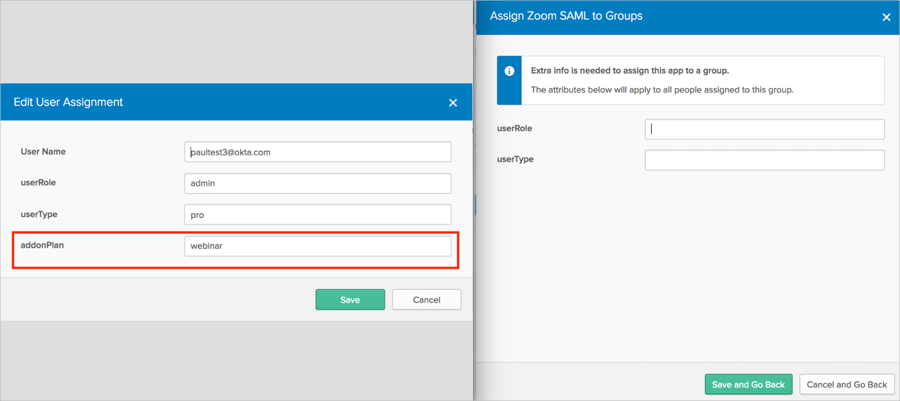Click the Assign Zoom SAML to Groups title
This screenshot has height=401, width=900.
click(x=566, y=16)
